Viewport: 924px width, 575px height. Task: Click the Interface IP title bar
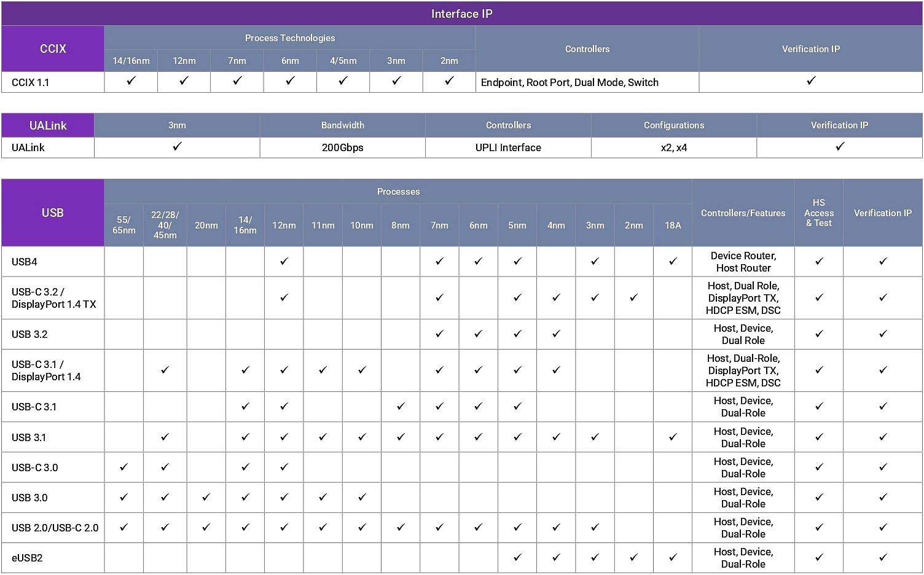462,14
